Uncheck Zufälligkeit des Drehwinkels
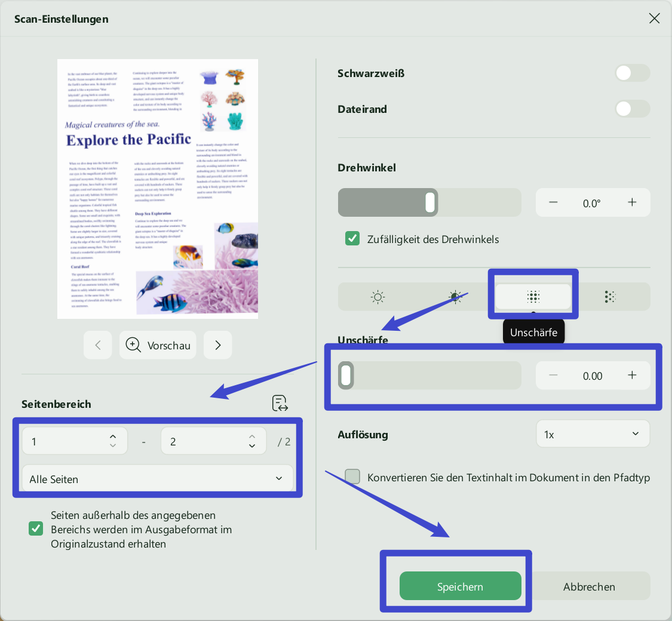 [352, 239]
